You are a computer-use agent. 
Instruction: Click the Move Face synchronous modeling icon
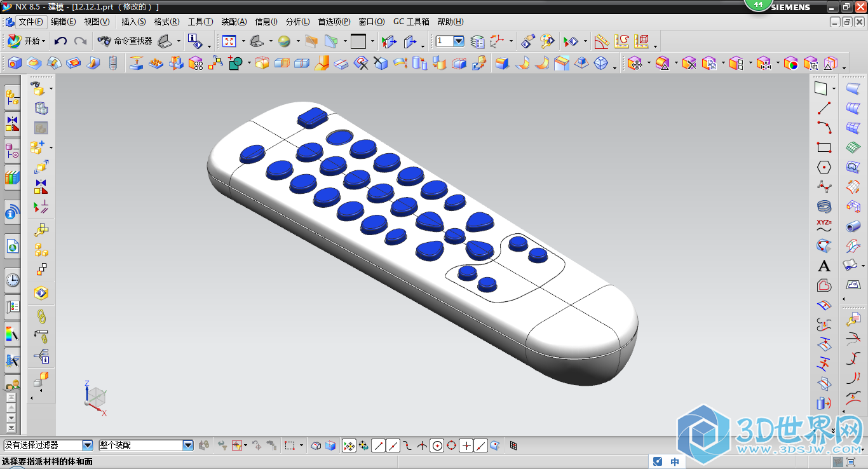point(634,63)
